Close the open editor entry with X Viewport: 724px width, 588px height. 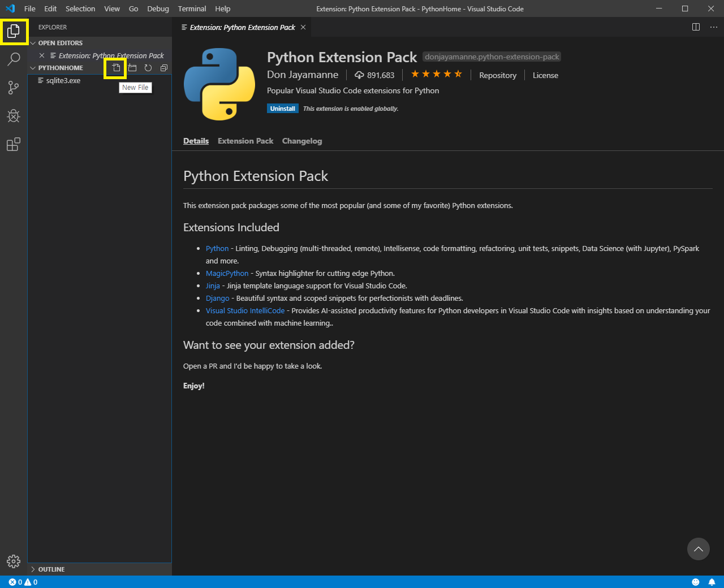click(x=42, y=55)
